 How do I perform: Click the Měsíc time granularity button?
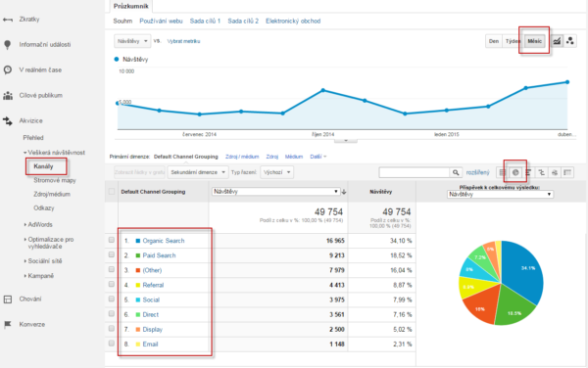[535, 41]
